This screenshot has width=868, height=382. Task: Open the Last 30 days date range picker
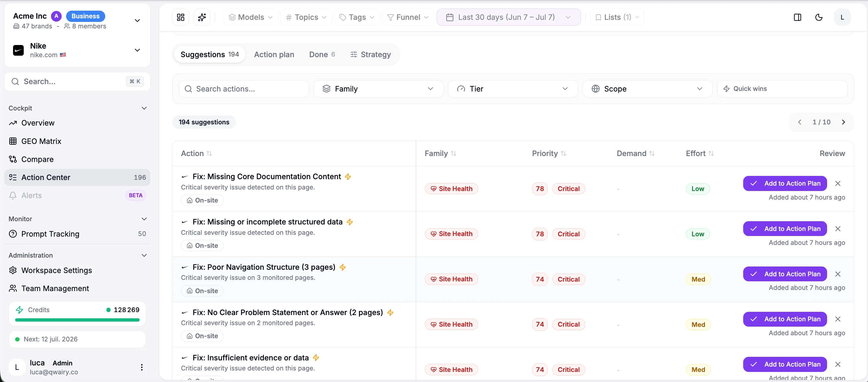(508, 17)
